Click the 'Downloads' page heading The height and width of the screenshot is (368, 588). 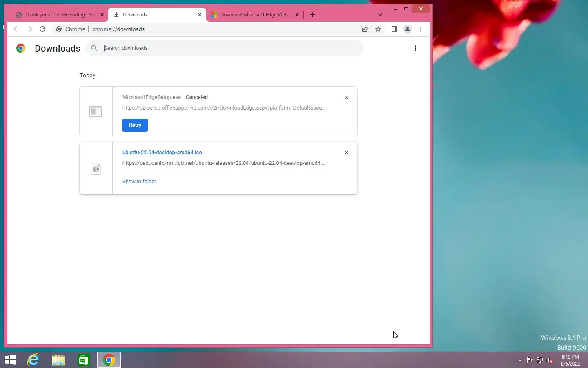pyautogui.click(x=58, y=48)
